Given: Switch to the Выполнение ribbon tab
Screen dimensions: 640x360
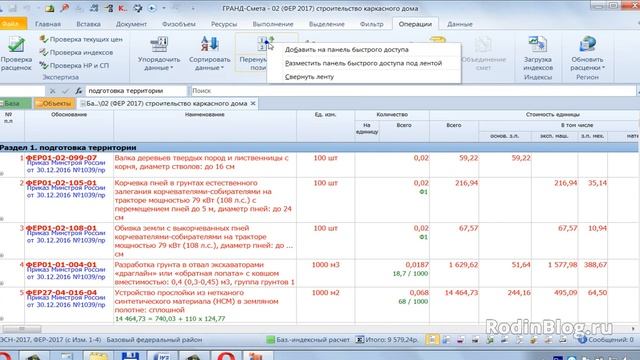Looking at the screenshot, I should pyautogui.click(x=273, y=24).
